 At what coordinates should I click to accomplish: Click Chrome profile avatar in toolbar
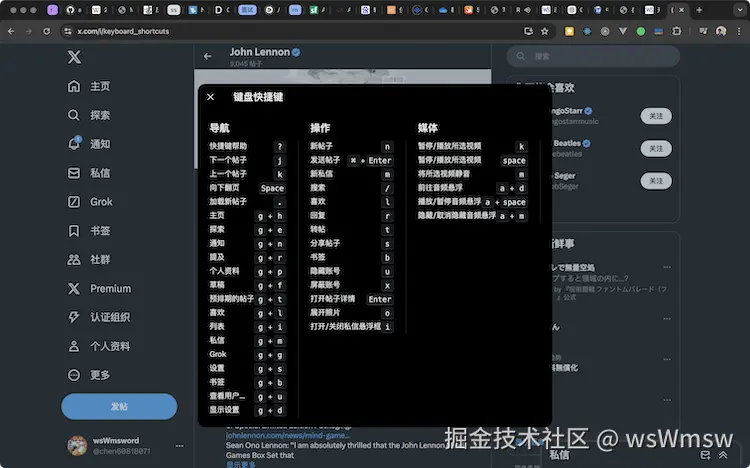721,31
